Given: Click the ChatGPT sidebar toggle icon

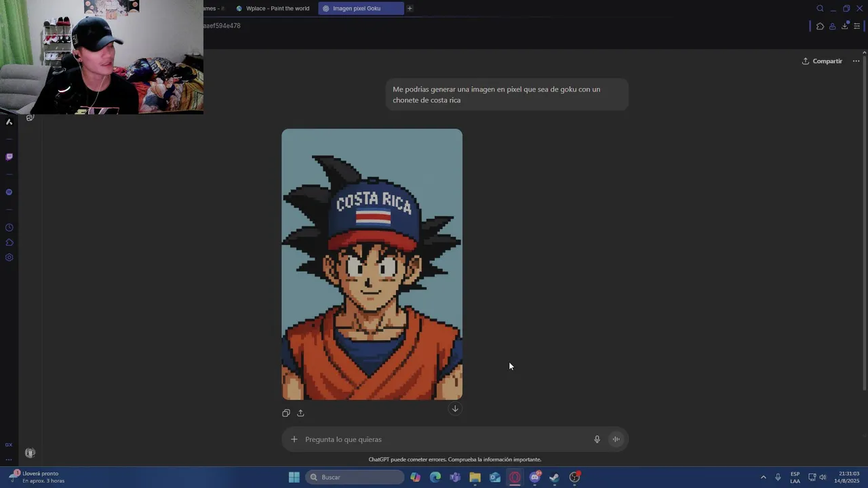Looking at the screenshot, I should coord(30,118).
